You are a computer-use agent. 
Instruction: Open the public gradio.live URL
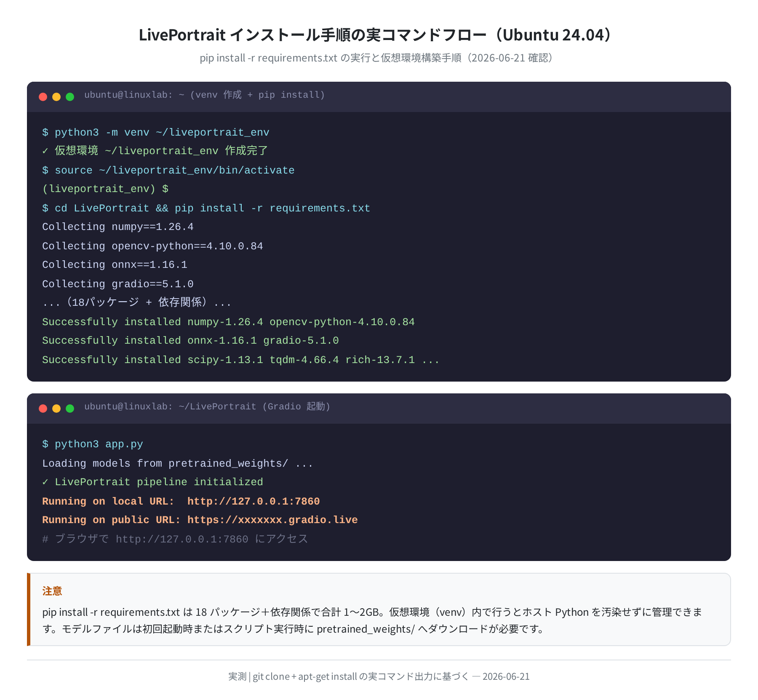tap(272, 520)
